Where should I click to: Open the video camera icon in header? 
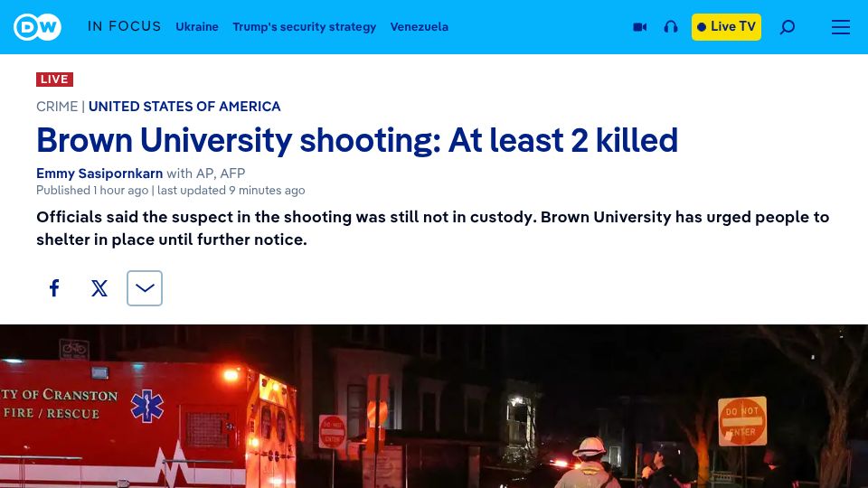[x=640, y=26]
